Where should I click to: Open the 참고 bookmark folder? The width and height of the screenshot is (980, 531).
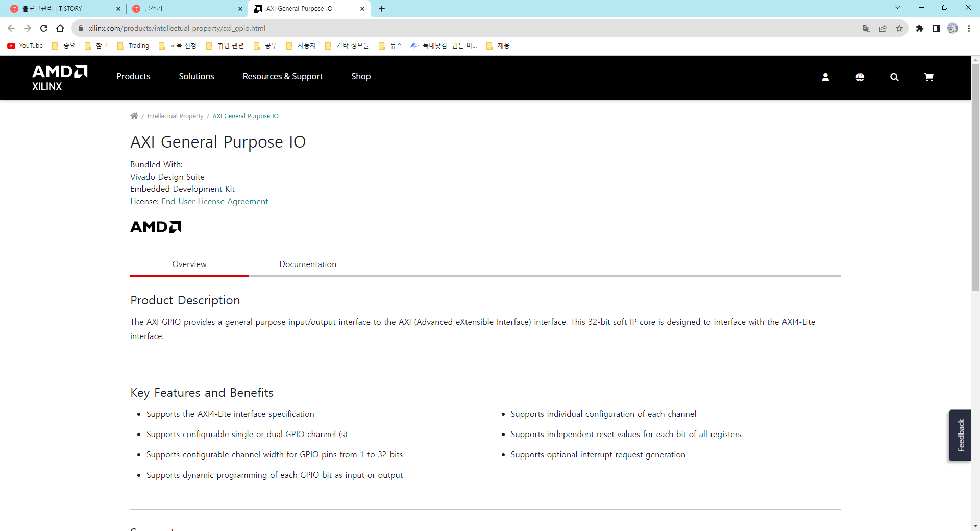click(x=96, y=46)
